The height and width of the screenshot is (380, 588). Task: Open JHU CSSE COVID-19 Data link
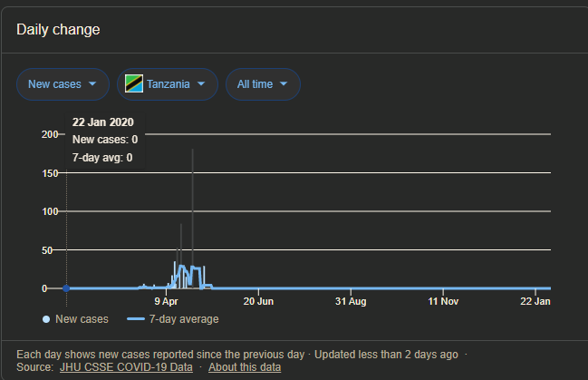pos(126,367)
